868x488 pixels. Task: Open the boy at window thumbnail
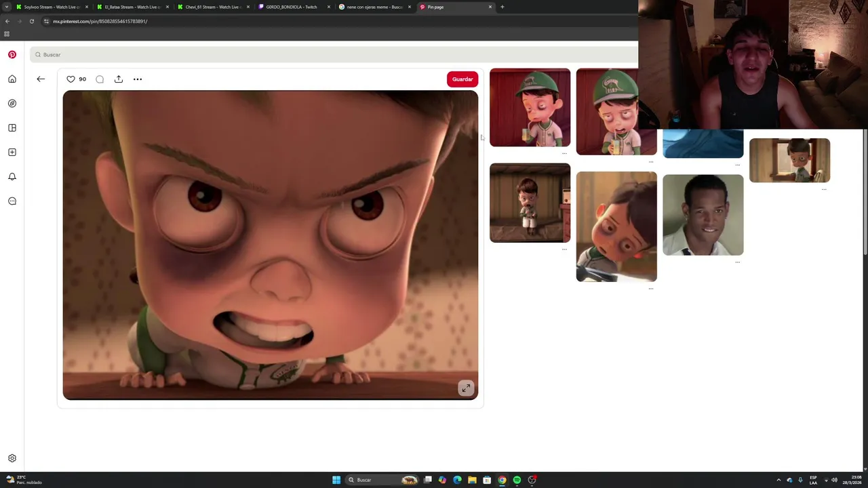point(789,160)
